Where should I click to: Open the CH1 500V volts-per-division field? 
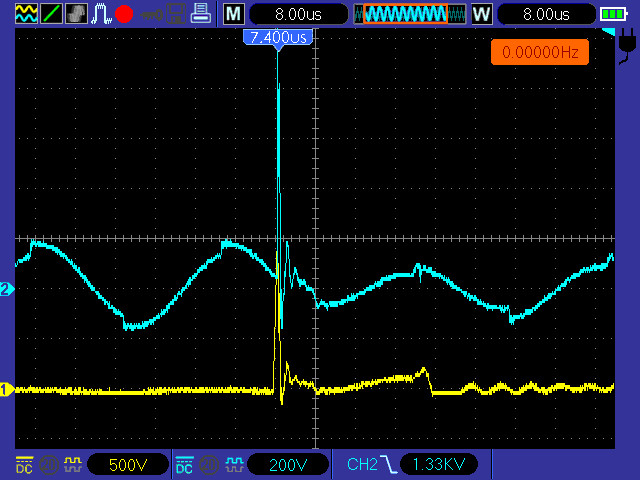click(128, 464)
